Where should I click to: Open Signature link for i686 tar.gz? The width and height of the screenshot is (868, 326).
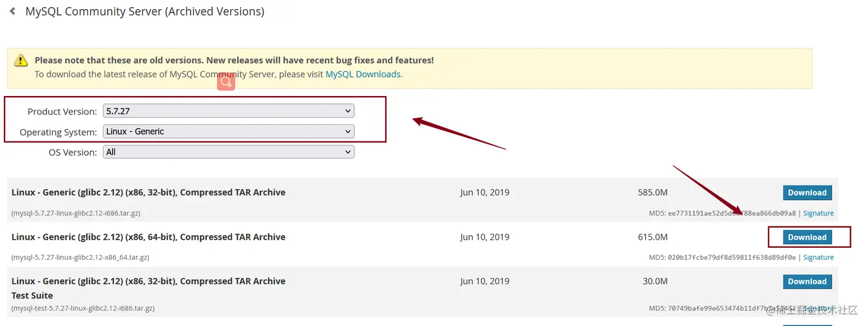click(818, 213)
